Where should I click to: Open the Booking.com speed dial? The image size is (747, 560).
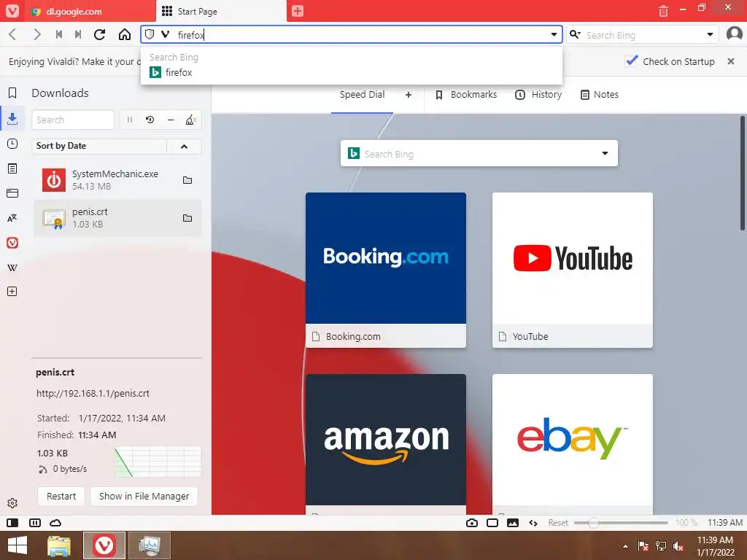tap(386, 270)
